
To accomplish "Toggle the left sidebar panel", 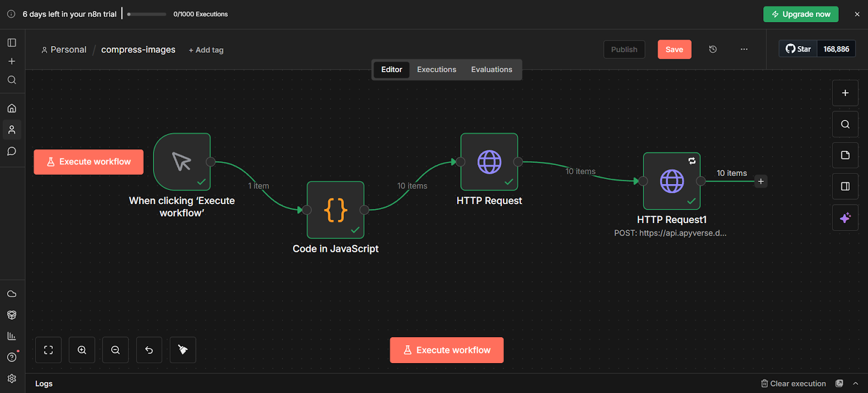I will 12,42.
